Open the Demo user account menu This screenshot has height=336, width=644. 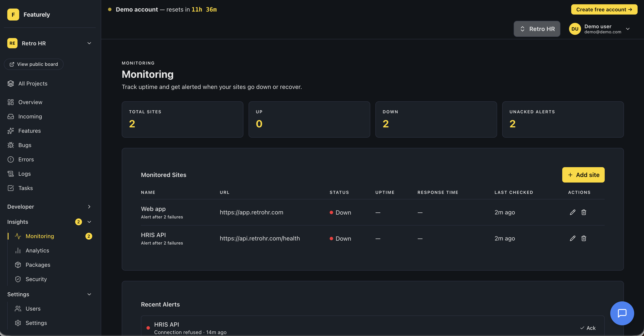tap(599, 29)
